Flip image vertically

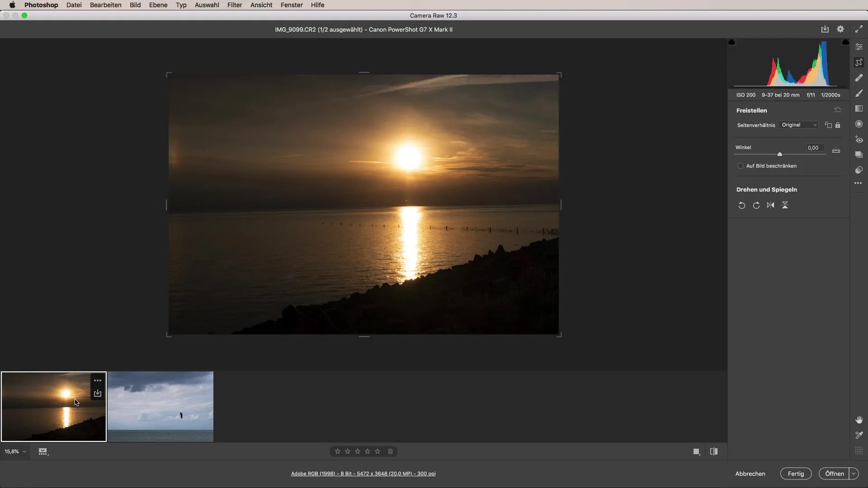(x=785, y=205)
